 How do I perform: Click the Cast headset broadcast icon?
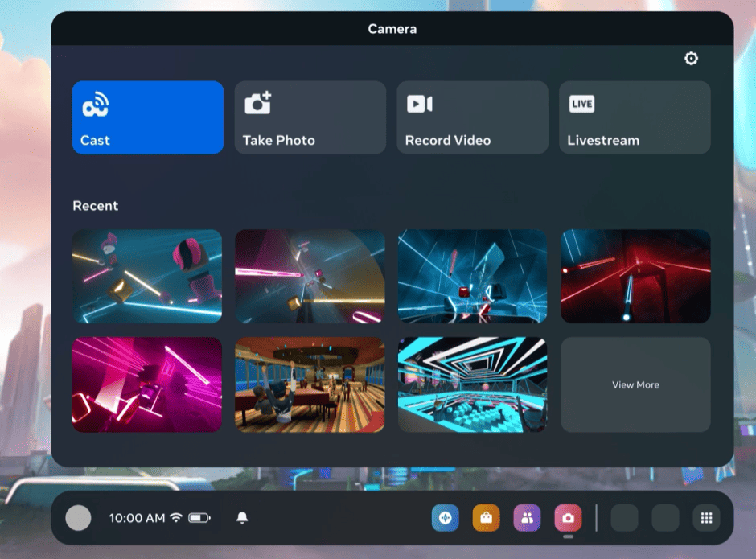click(96, 105)
